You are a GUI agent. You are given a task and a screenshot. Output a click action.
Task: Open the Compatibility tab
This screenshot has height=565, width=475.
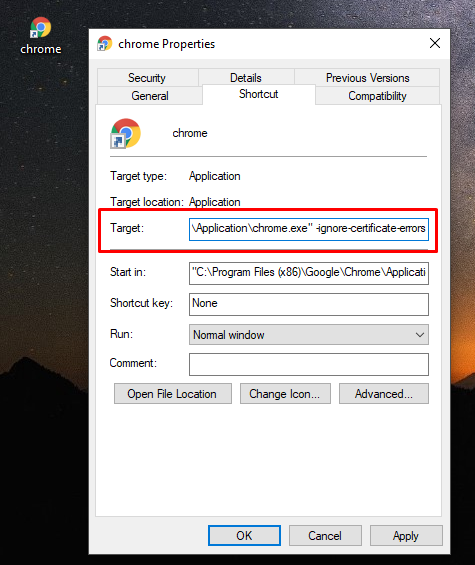tap(377, 96)
